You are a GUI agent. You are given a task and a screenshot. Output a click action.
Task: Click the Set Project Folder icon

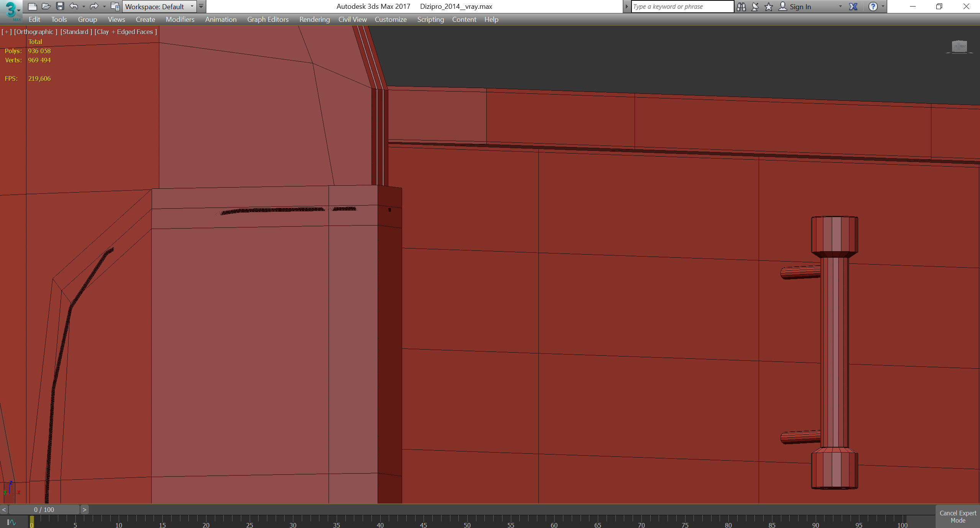[x=115, y=6]
